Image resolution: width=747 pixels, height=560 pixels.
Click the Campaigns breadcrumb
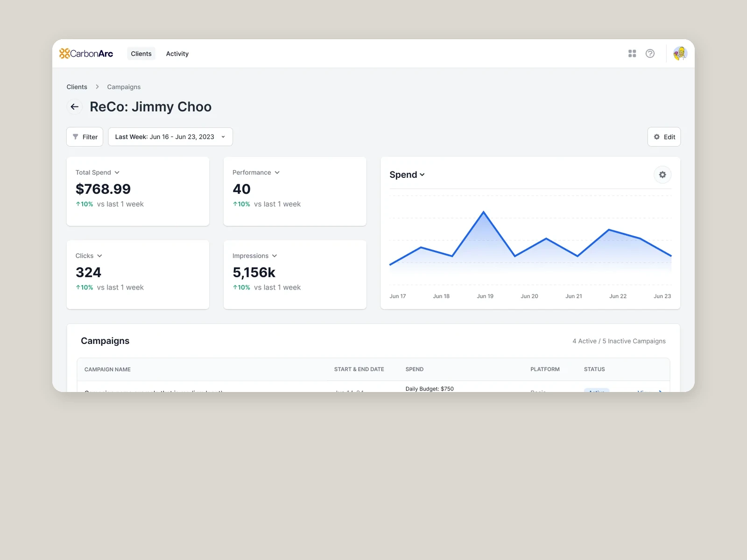point(124,87)
